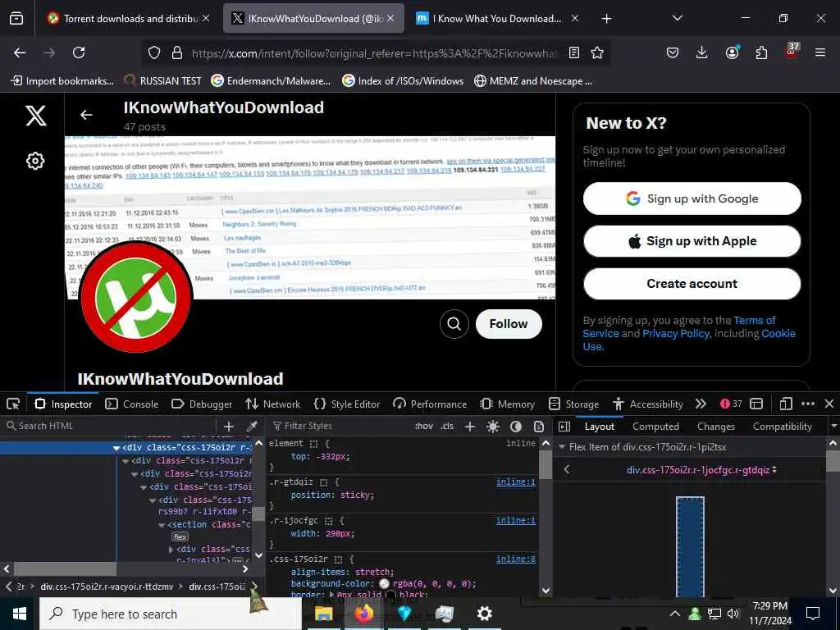Open search on IKnowWhatYouDownload profile

[454, 323]
